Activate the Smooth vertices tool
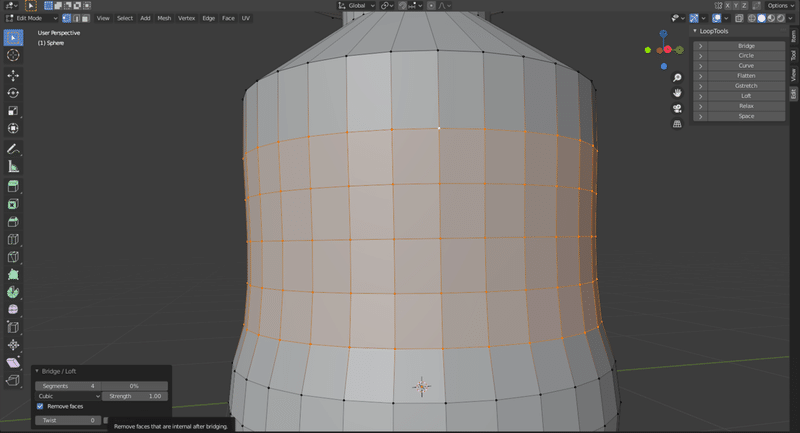Image resolution: width=800 pixels, height=433 pixels. click(13, 310)
